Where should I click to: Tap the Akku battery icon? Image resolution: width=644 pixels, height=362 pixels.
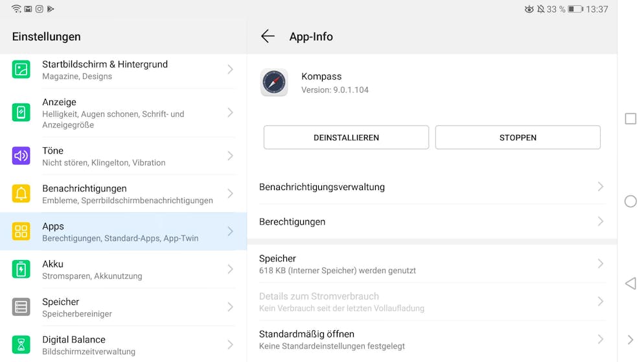(21, 269)
